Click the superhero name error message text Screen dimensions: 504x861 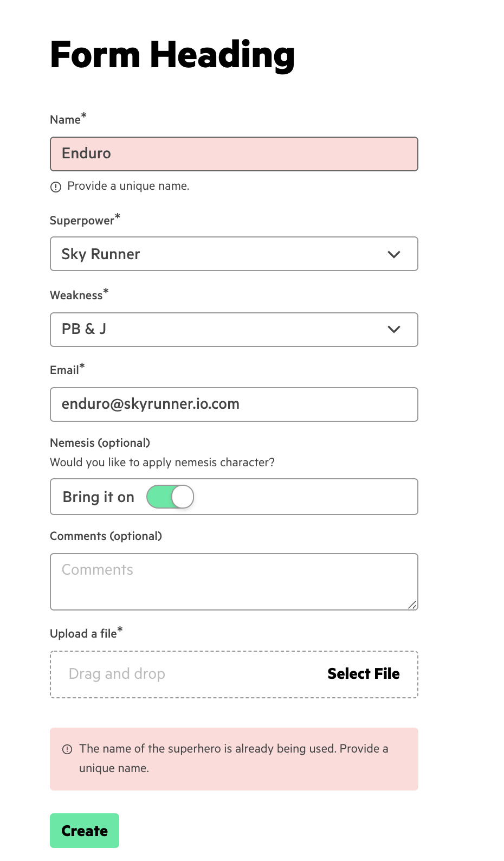[x=234, y=759]
